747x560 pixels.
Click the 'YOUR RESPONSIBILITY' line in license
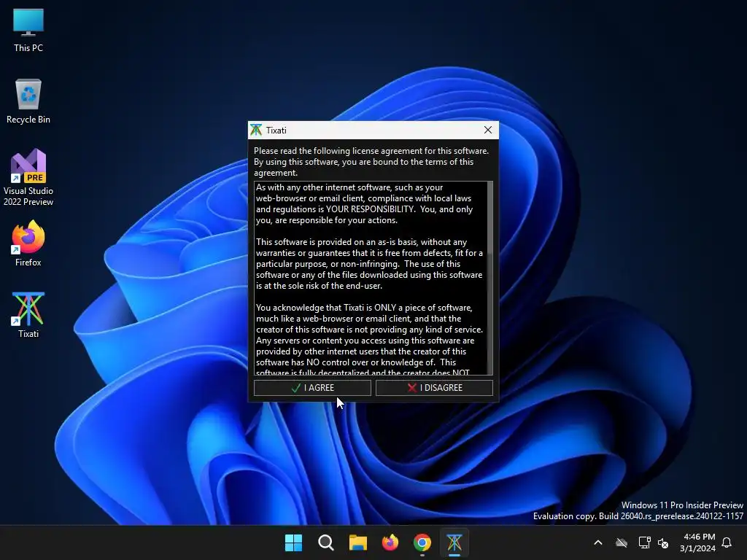[364, 209]
